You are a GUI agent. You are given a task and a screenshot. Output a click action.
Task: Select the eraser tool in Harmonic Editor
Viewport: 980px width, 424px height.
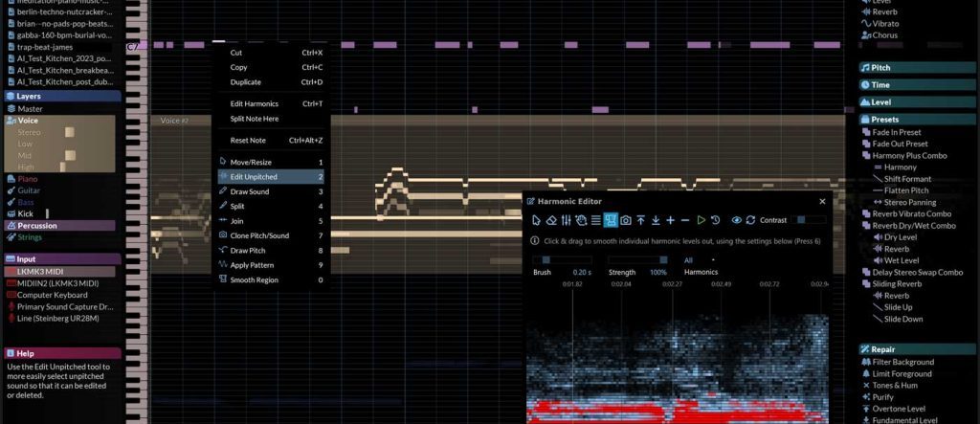[551, 220]
